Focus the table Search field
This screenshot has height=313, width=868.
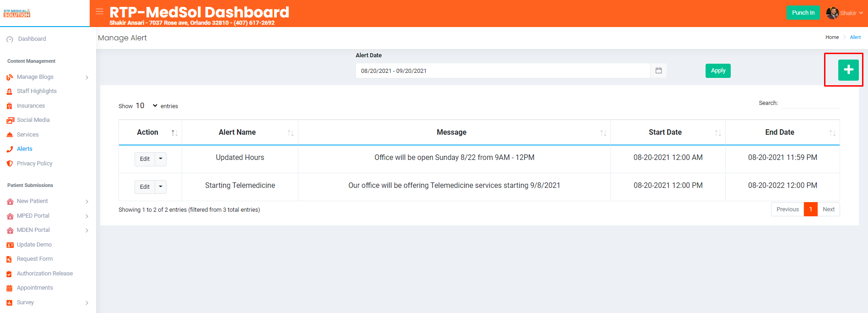(x=810, y=103)
